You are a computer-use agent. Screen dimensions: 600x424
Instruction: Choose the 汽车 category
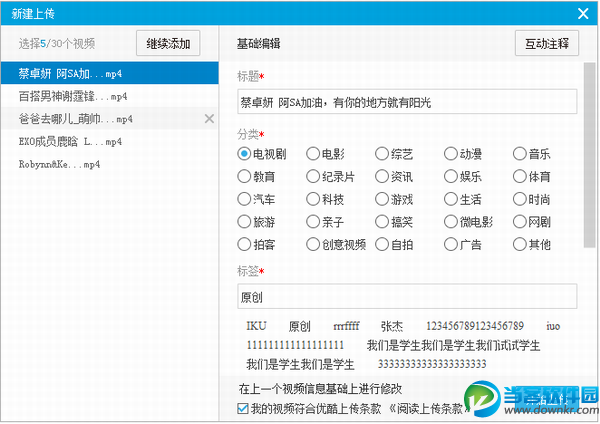256,199
